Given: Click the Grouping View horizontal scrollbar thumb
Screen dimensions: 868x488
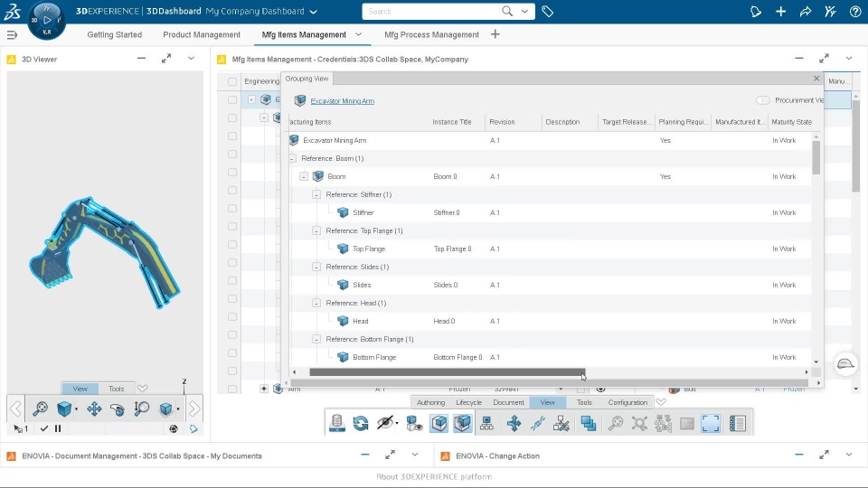Looking at the screenshot, I should click(448, 372).
